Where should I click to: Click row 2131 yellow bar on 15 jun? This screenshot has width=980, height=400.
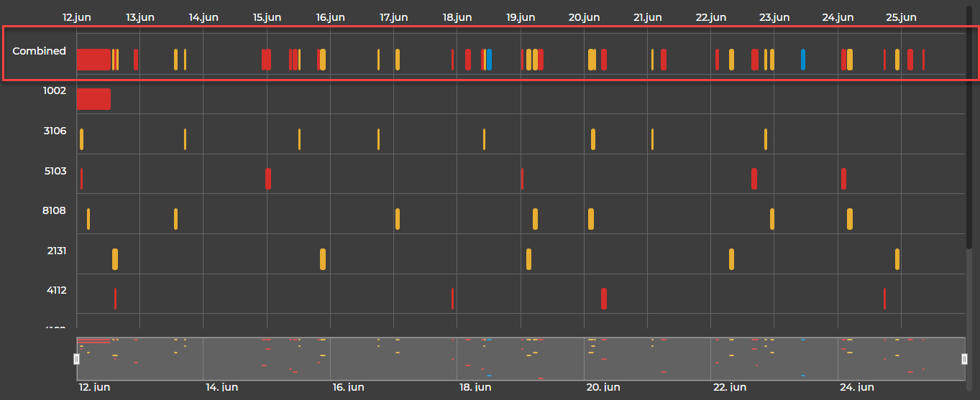323,259
